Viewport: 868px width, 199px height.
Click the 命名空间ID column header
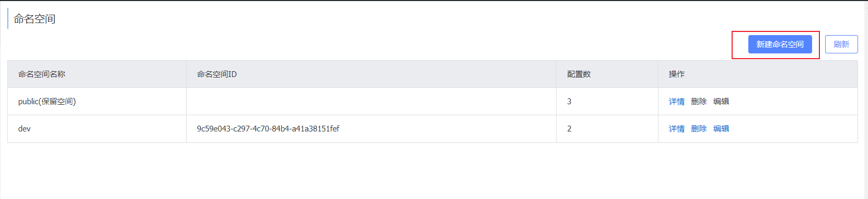tap(217, 74)
